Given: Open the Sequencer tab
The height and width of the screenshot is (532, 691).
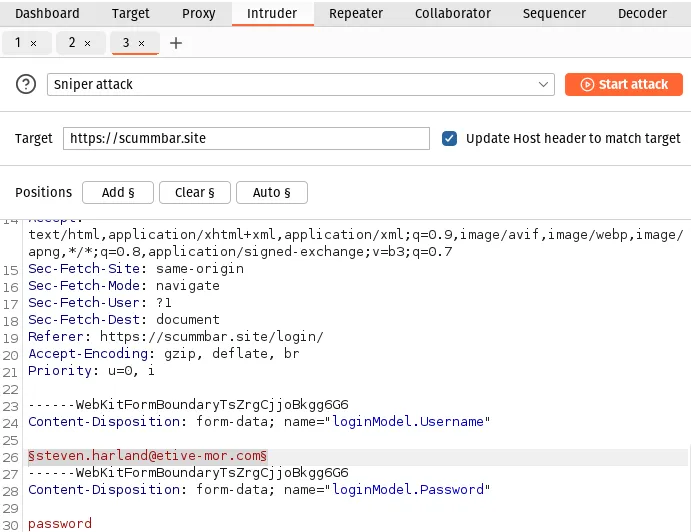Looking at the screenshot, I should (x=554, y=13).
